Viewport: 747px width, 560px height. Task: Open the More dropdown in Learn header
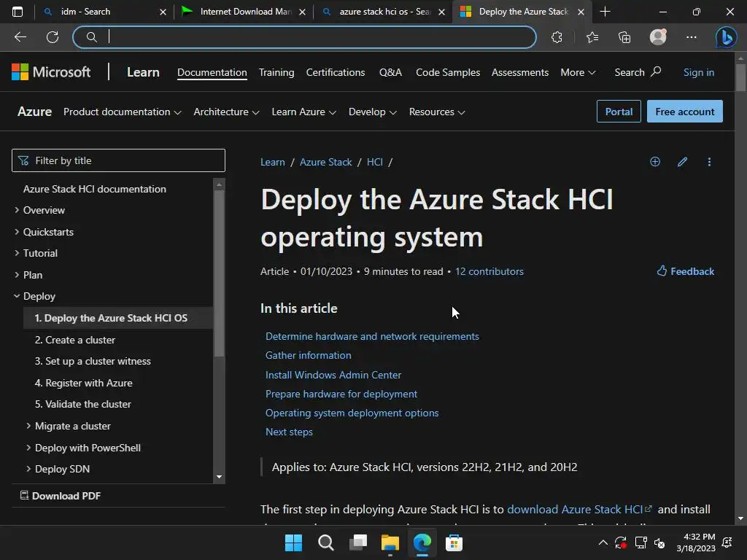click(578, 72)
